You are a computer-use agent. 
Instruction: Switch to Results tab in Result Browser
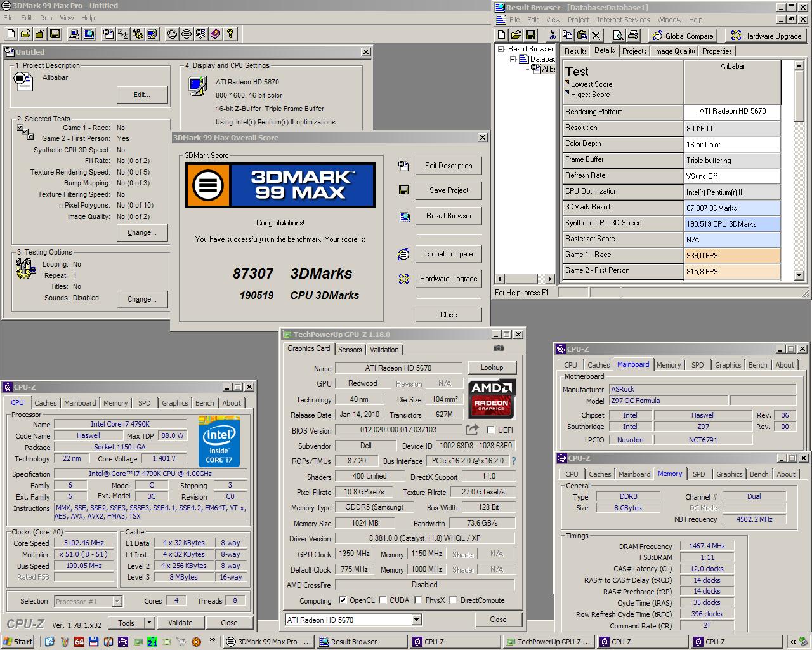[575, 51]
